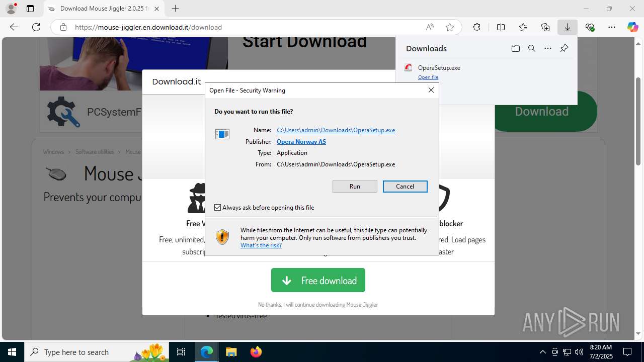The height and width of the screenshot is (362, 644).
Task: Select the Download Mouse Jiggler tab
Action: pyautogui.click(x=104, y=9)
